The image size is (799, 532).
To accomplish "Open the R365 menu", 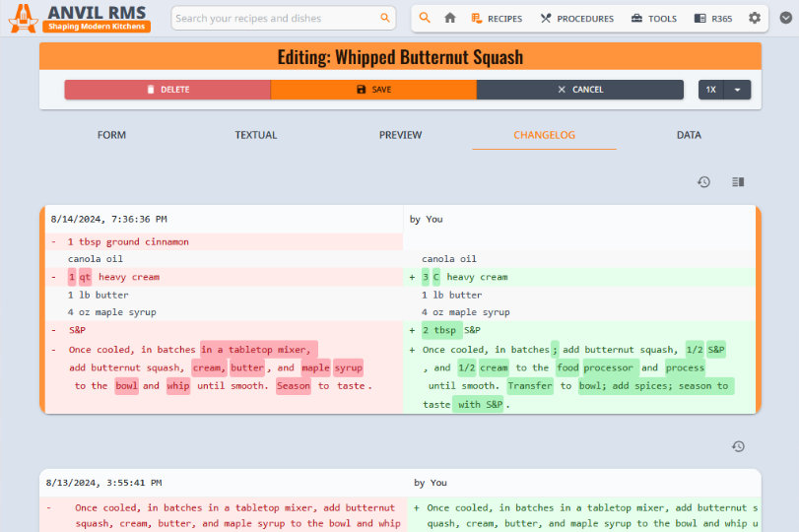I will pyautogui.click(x=712, y=18).
